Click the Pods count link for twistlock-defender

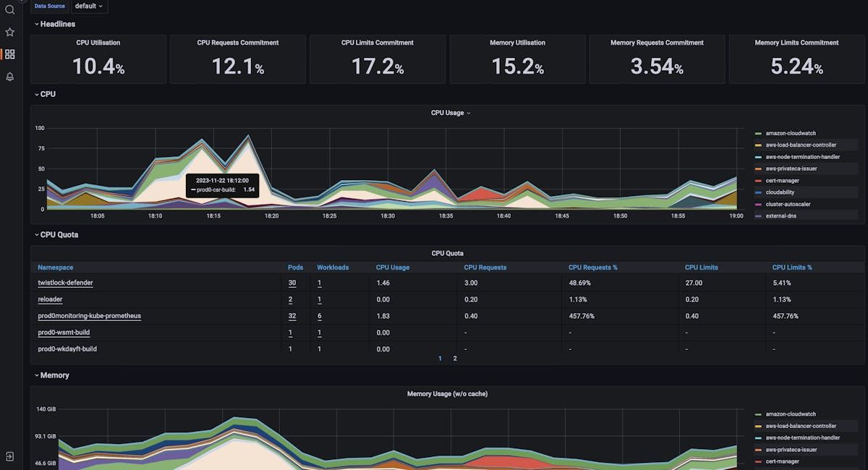pyautogui.click(x=294, y=282)
